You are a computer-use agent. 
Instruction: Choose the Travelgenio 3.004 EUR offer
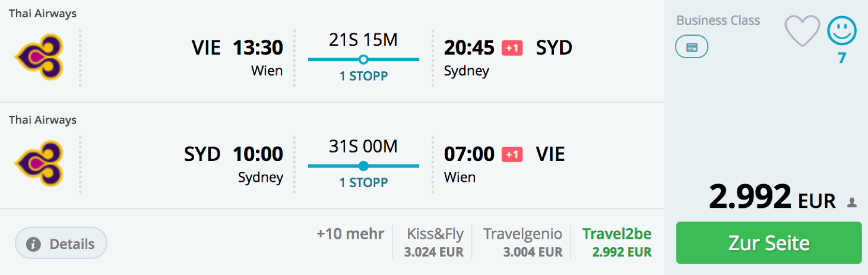pyautogui.click(x=522, y=242)
